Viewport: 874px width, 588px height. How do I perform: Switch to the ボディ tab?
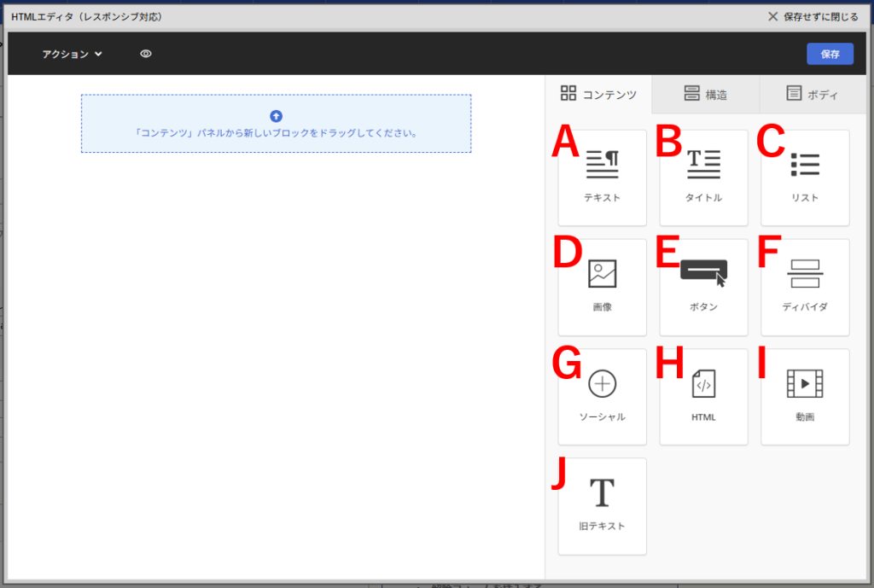(x=813, y=94)
